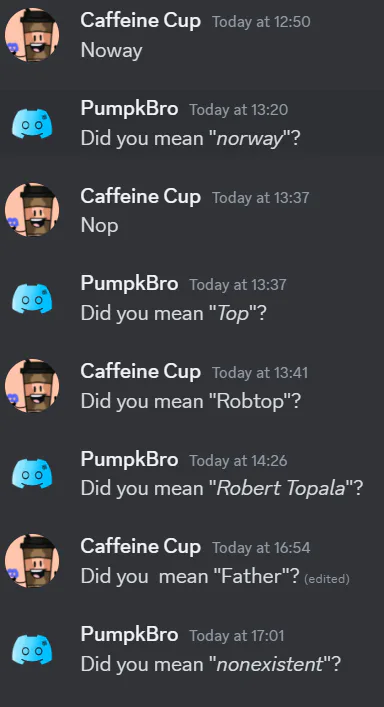Click the "Today at 13:20" timestamp
The width and height of the screenshot is (384, 707).
pos(238,110)
